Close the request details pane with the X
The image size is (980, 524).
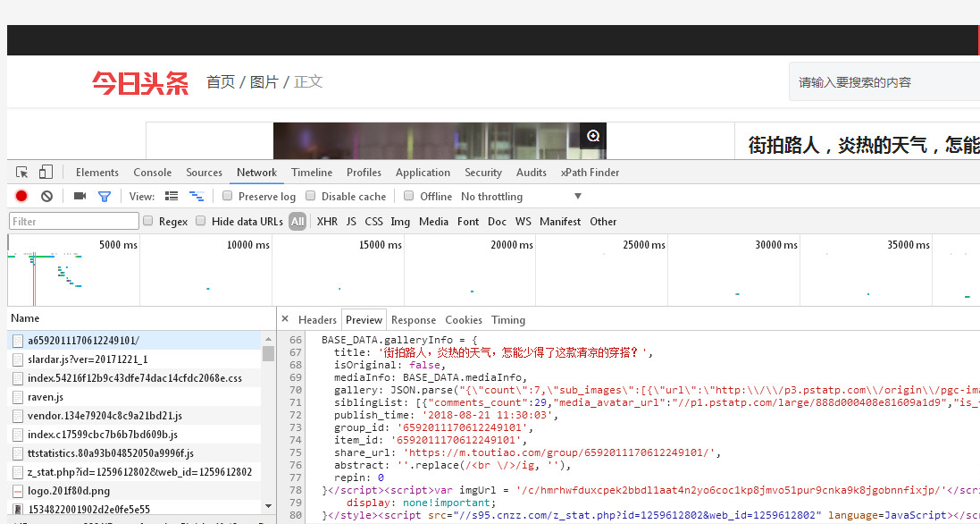click(285, 319)
